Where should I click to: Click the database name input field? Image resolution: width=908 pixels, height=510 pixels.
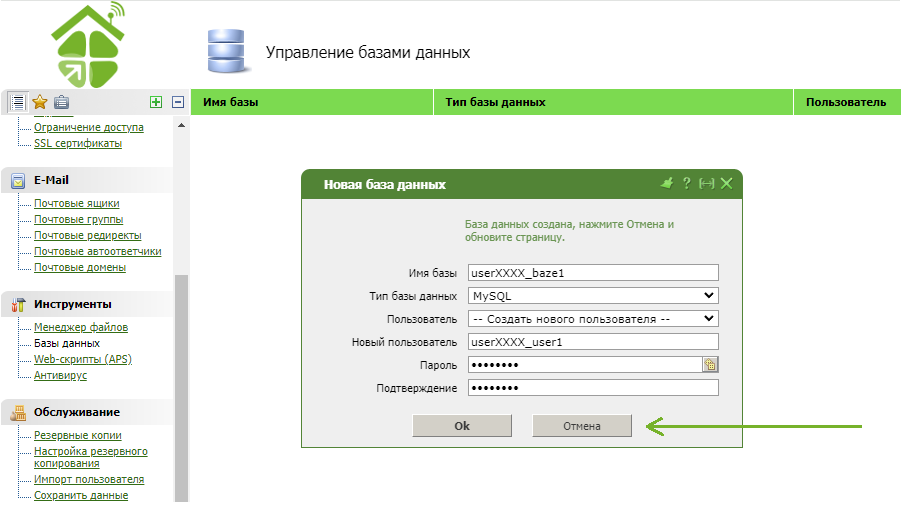(x=593, y=273)
